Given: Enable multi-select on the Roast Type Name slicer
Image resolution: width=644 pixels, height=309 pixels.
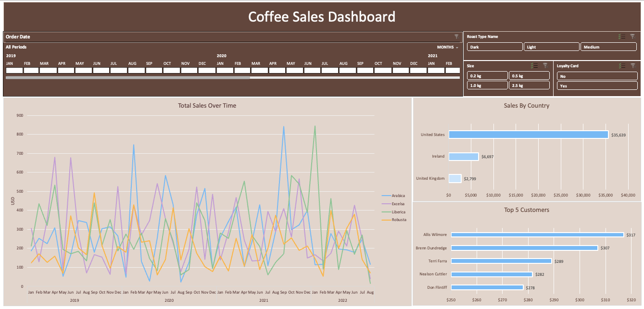Looking at the screenshot, I should (621, 37).
